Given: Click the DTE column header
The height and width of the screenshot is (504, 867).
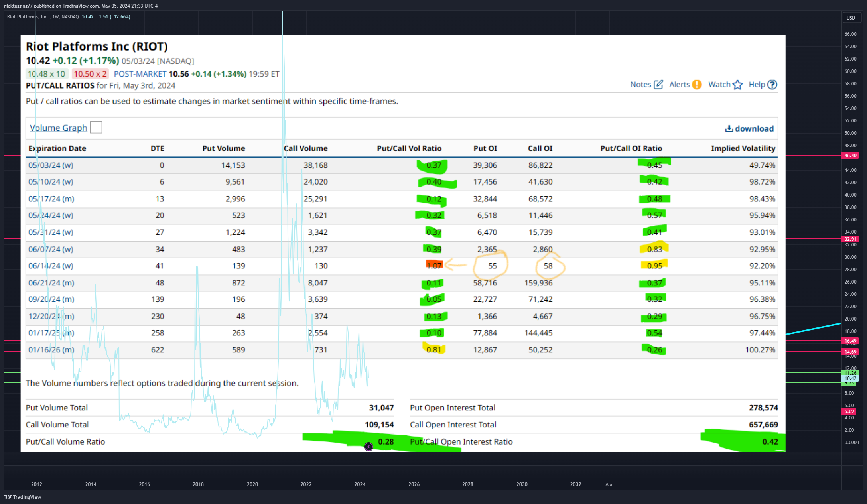Looking at the screenshot, I should 157,148.
